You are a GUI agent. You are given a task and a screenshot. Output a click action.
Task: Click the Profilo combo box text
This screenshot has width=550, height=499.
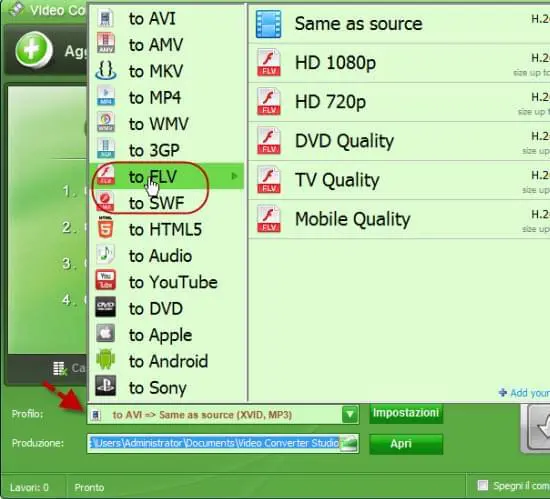click(202, 415)
